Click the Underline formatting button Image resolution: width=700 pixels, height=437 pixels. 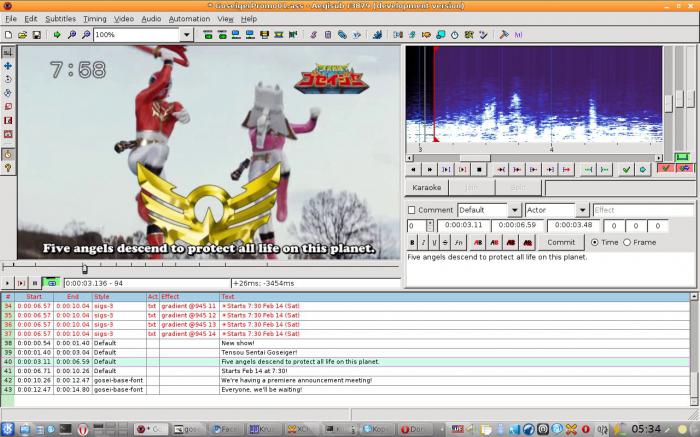click(x=434, y=242)
